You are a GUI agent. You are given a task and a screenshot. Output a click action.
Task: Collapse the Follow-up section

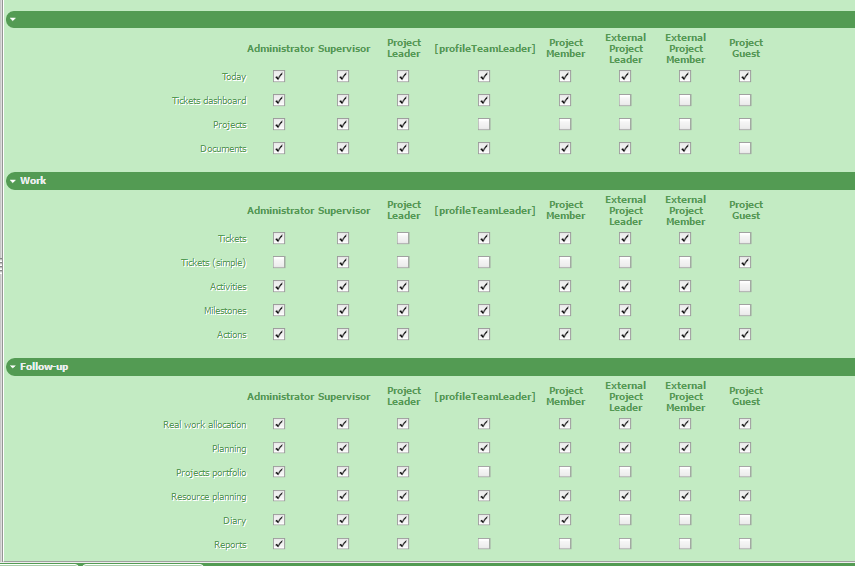click(12, 367)
